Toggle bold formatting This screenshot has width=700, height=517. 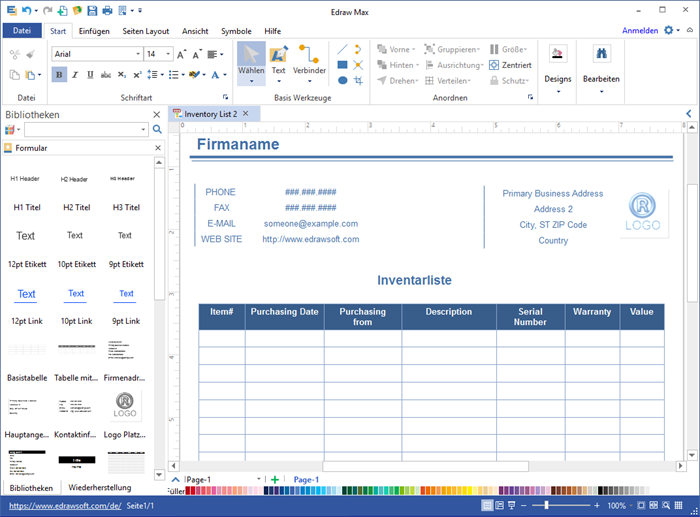tap(60, 74)
